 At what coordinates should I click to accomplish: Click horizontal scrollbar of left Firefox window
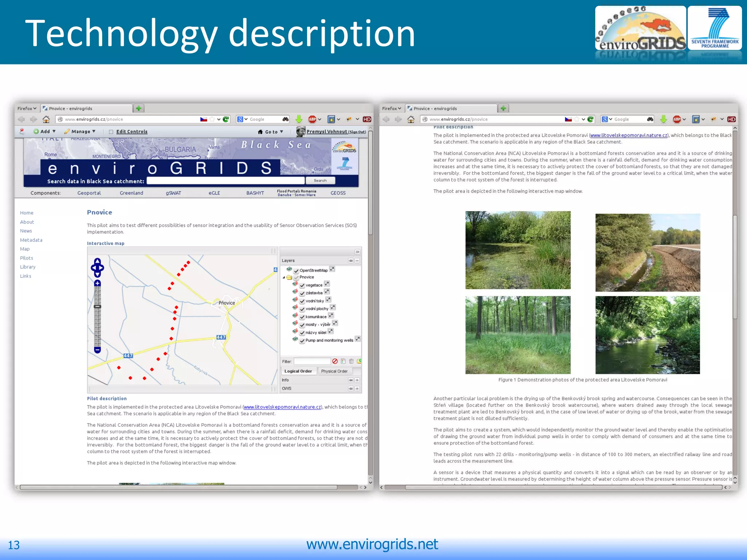[178, 487]
